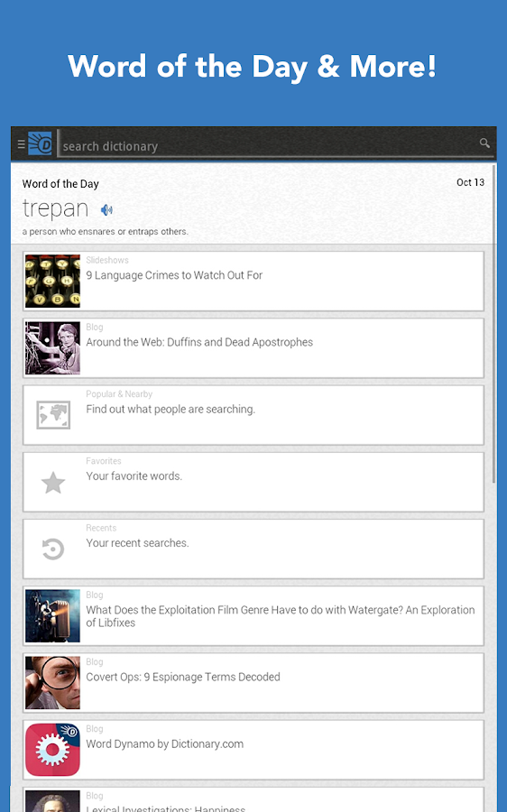The height and width of the screenshot is (812, 507).
Task: Open Your recent searches card
Action: point(253,549)
